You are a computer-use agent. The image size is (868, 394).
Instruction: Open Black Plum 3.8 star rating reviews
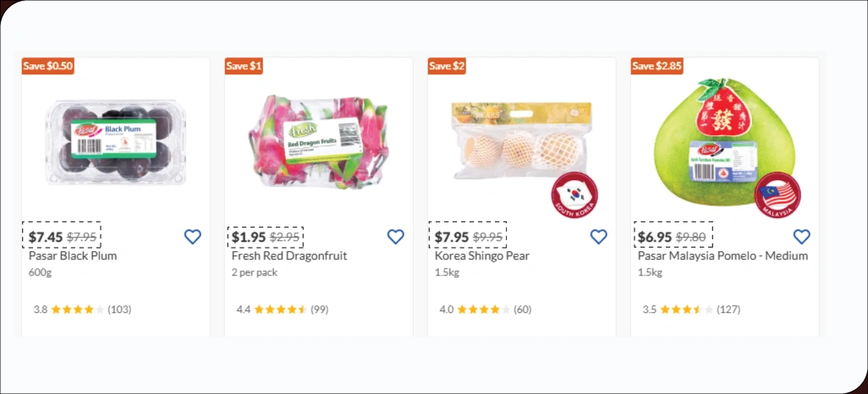coord(82,309)
